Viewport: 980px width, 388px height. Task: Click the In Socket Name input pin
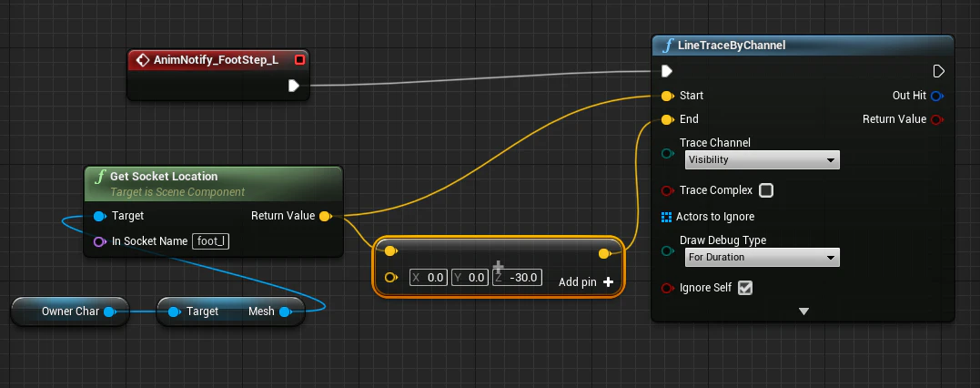click(99, 241)
